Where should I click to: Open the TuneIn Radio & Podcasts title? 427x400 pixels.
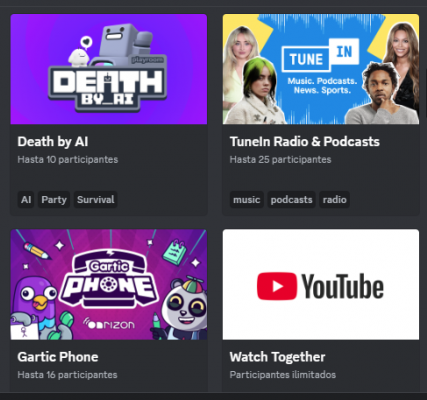(305, 142)
